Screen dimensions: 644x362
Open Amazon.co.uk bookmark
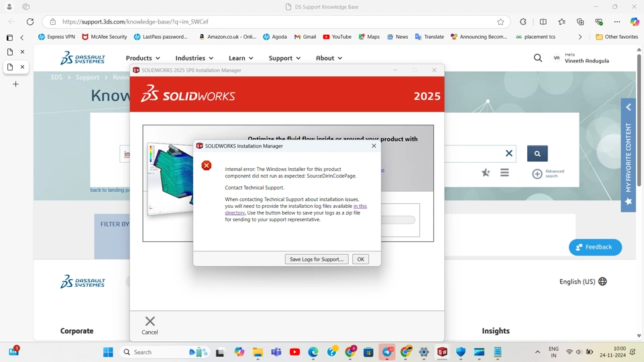pos(227,36)
